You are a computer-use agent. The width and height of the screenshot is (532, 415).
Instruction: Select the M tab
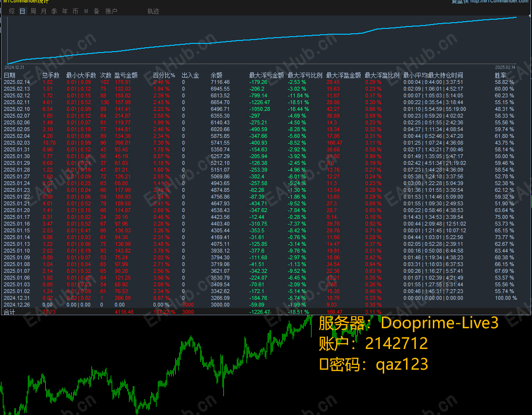click(x=86, y=11)
